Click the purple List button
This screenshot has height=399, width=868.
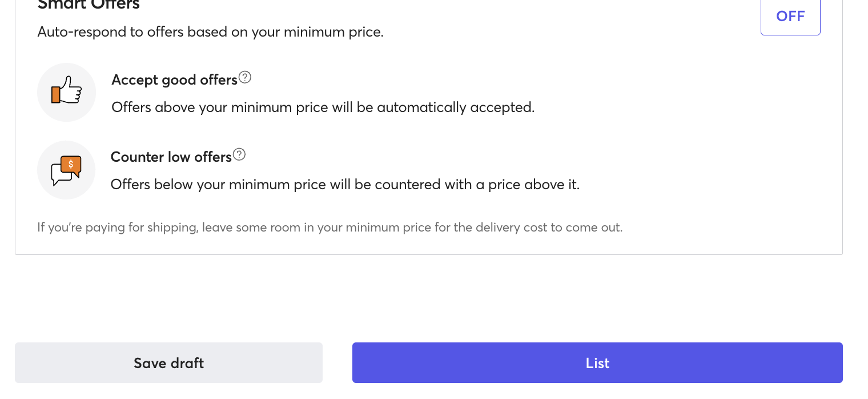pyautogui.click(x=597, y=362)
